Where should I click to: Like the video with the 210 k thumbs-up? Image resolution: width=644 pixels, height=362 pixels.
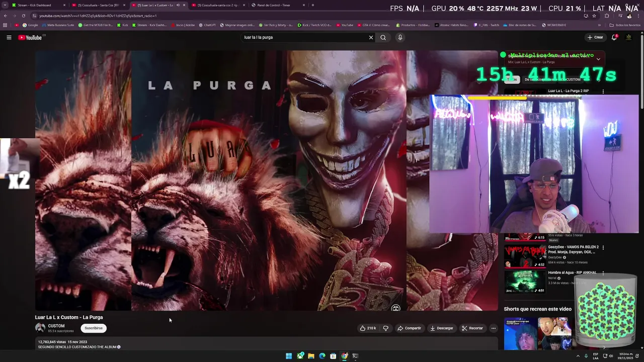tap(368, 328)
